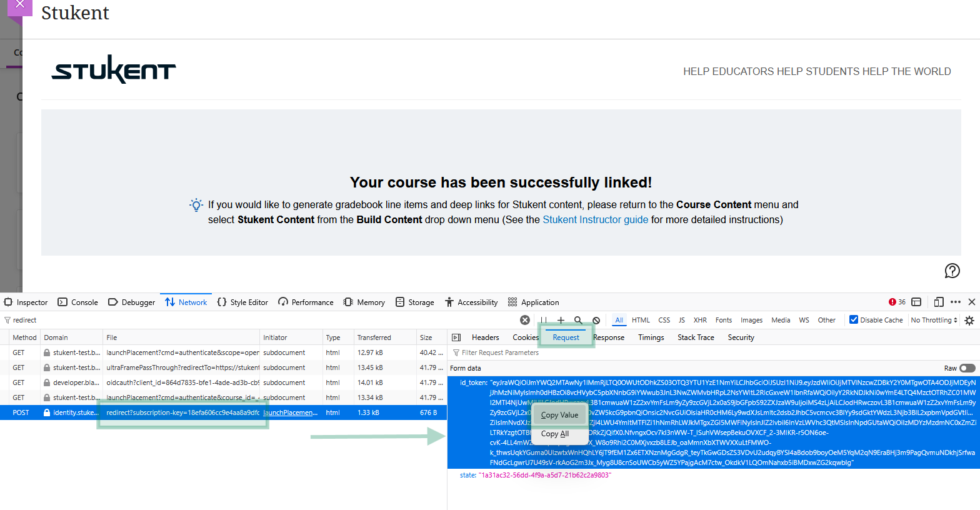Show the request Cookies tab
Screen dimensions: 980x510
526,337
